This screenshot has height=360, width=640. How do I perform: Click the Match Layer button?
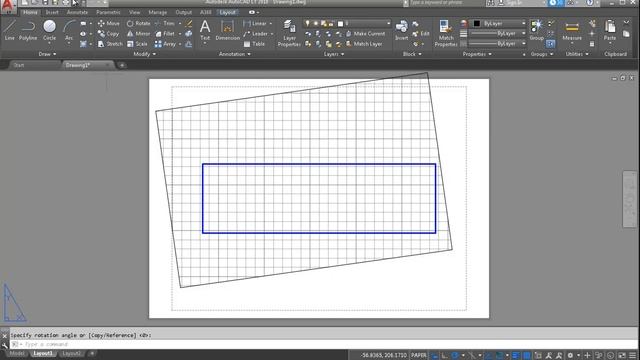(364, 44)
